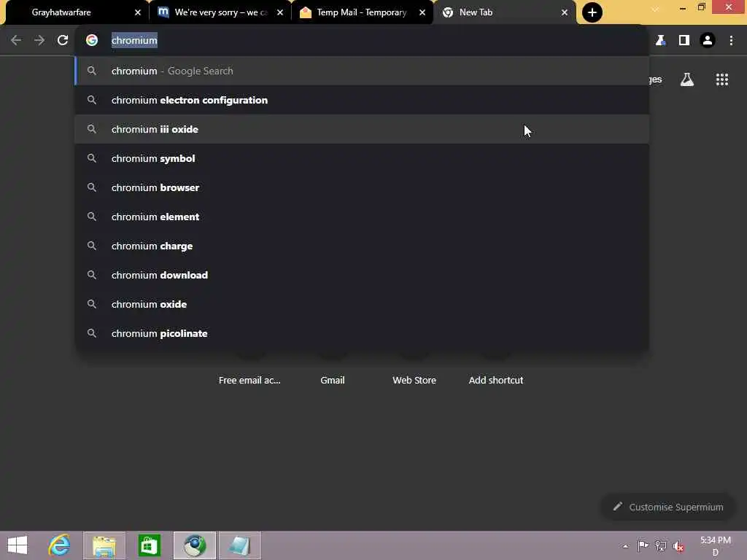
Task: Select the New Tab tab
Action: coord(504,12)
